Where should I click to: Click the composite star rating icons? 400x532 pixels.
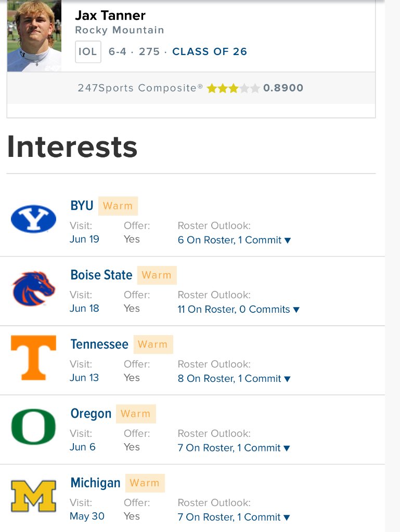[x=233, y=88]
